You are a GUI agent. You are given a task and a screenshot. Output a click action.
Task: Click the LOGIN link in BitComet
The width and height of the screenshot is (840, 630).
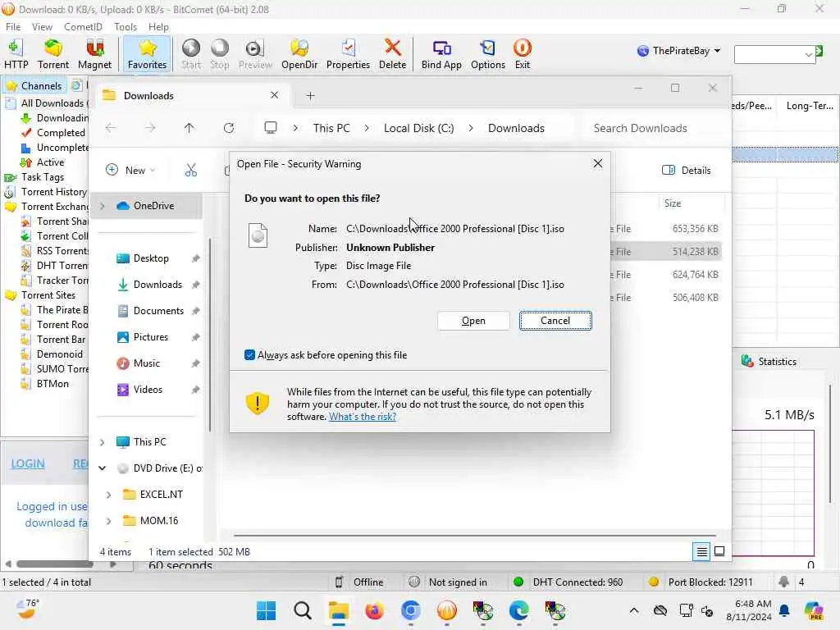tap(28, 464)
